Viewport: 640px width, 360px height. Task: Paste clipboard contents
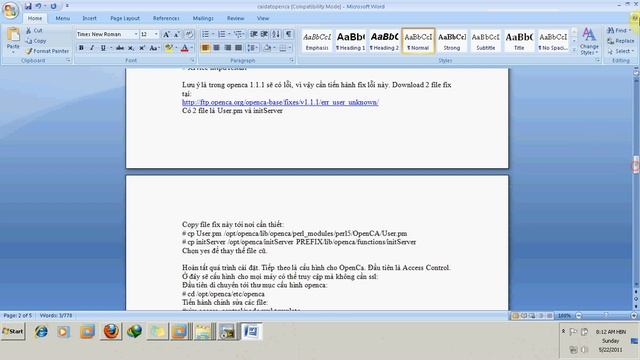13,40
